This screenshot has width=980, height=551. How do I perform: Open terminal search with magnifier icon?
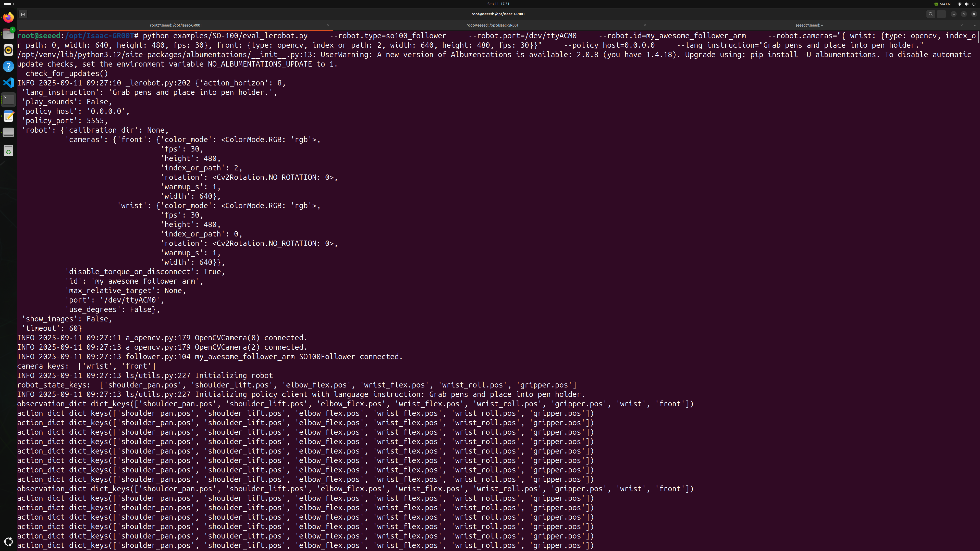click(930, 14)
